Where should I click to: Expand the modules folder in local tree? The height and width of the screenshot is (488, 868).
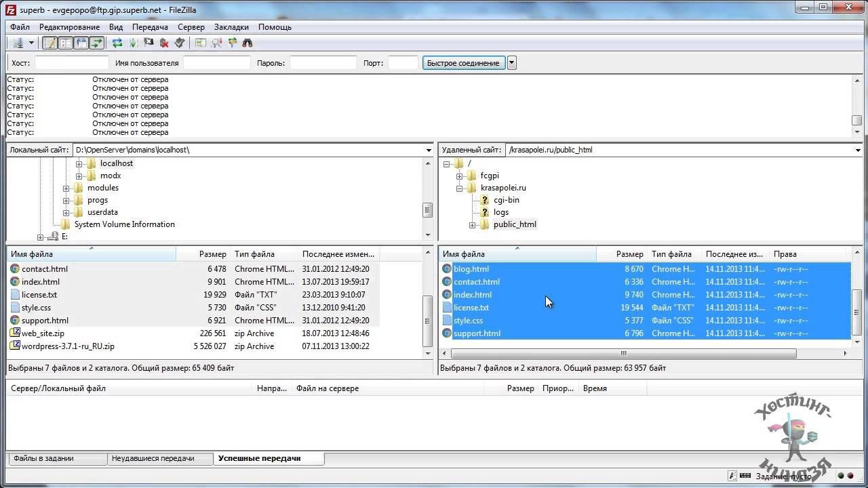[66, 188]
